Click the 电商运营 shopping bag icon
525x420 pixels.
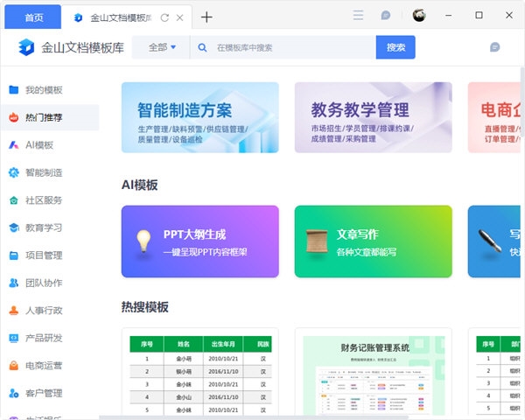pyautogui.click(x=14, y=366)
